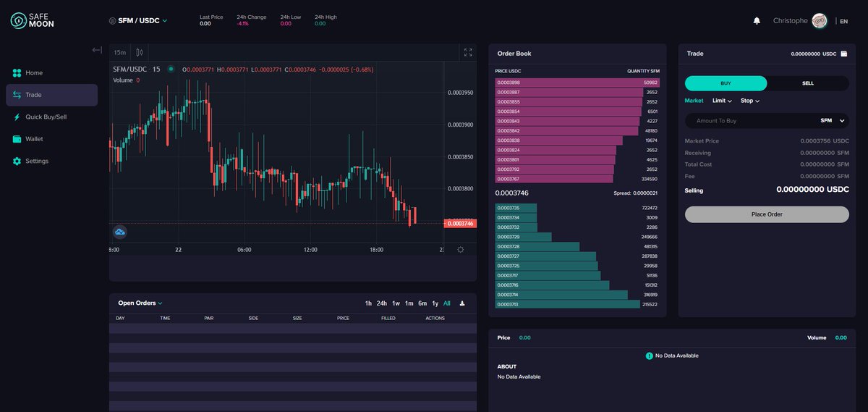Click the Quick Buy/Sell lightning icon
The image size is (868, 412).
(x=17, y=117)
